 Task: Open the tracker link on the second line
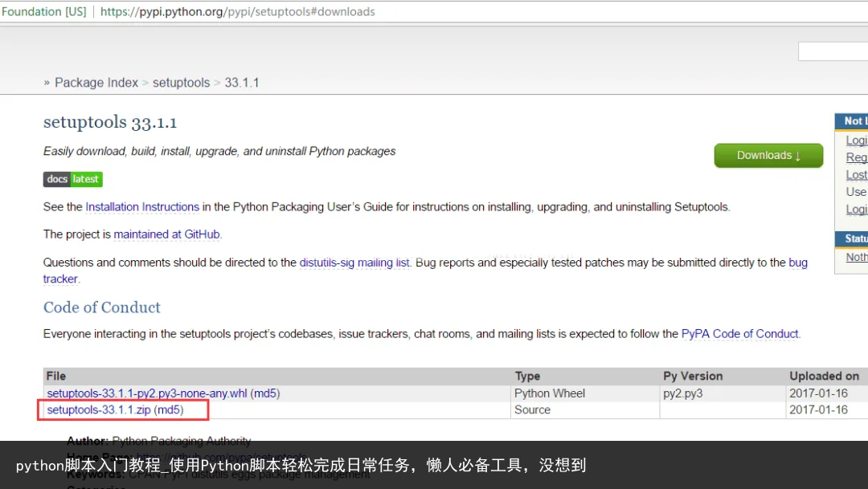point(60,279)
